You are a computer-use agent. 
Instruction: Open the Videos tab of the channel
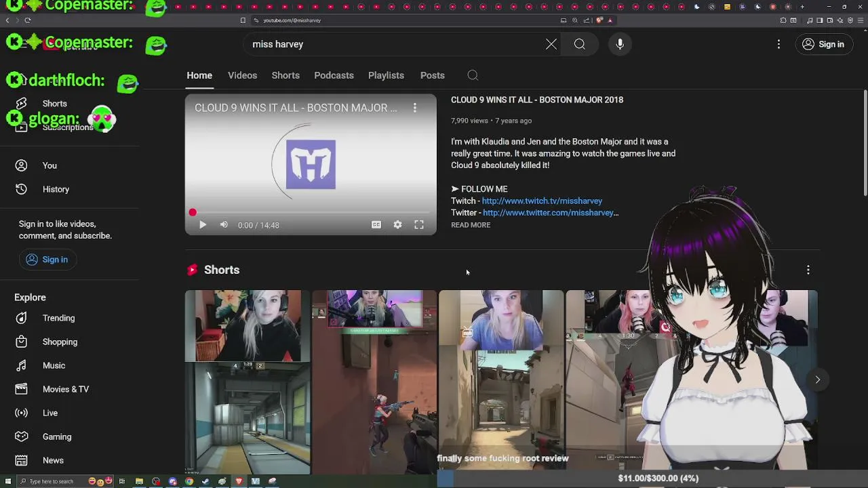pyautogui.click(x=242, y=75)
